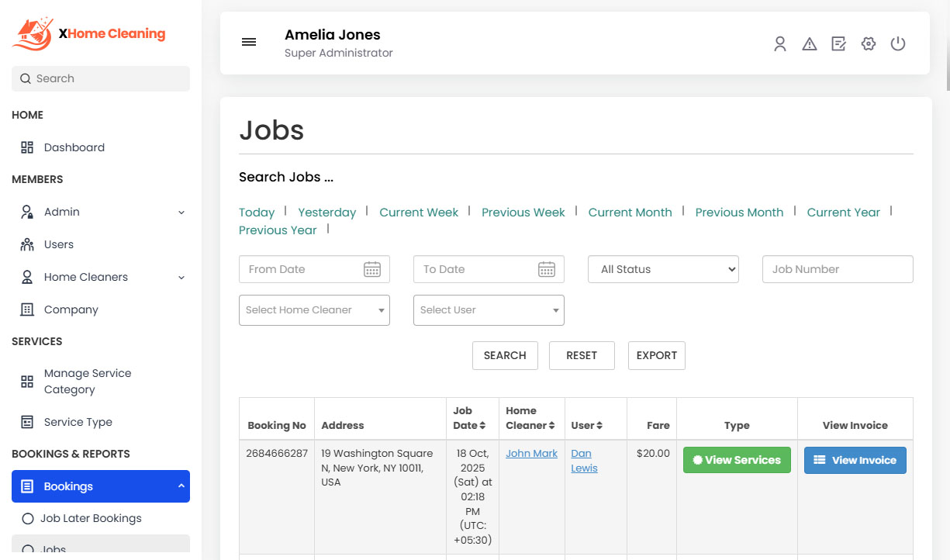
Task: Open the Select Home Cleaner dropdown
Action: click(314, 310)
